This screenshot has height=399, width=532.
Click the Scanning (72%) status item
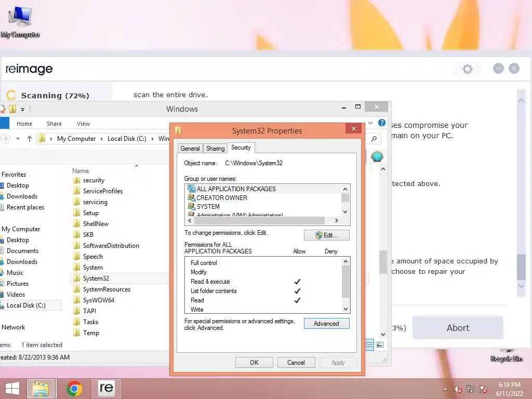pyautogui.click(x=55, y=96)
